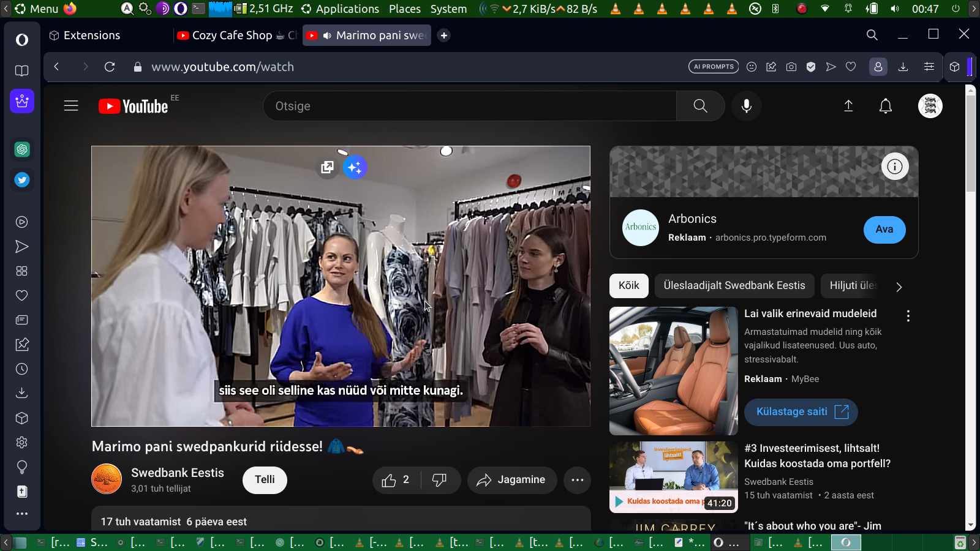Open the video pop-out icon overlay

coord(328,167)
